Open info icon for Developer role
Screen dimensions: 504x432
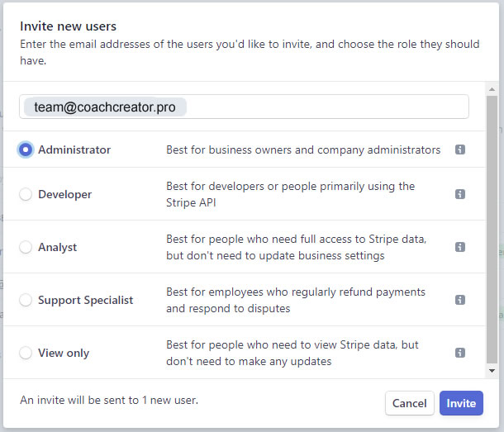[x=460, y=194]
